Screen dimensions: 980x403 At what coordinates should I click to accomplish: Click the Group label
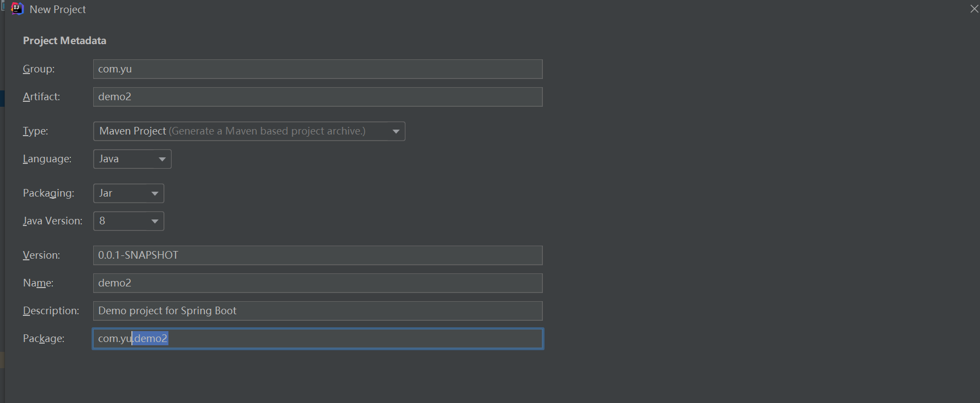(x=39, y=69)
